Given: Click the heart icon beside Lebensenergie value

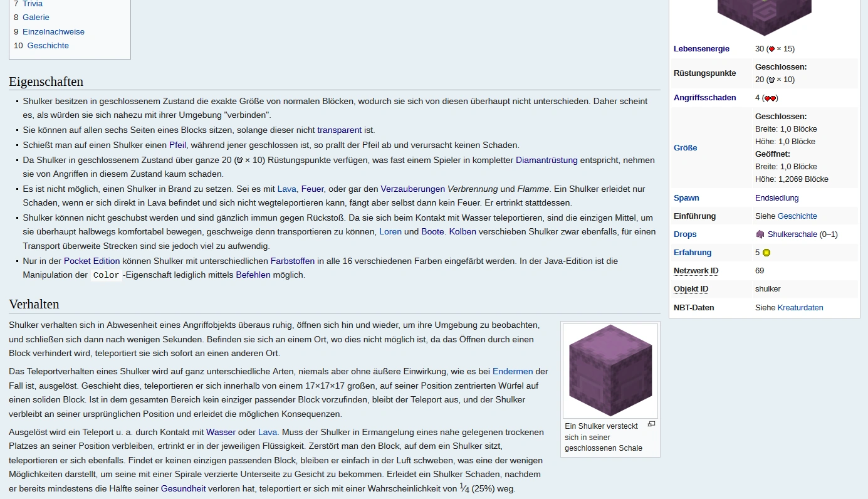Looking at the screenshot, I should click(771, 49).
